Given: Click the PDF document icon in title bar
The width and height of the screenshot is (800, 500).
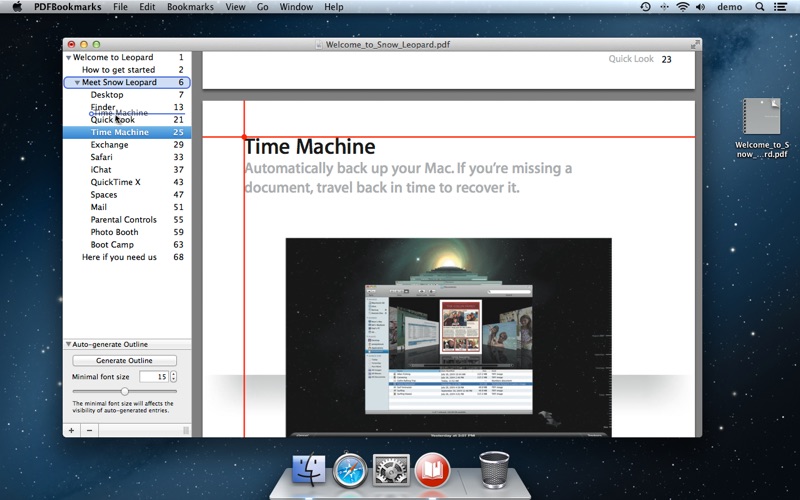Looking at the screenshot, I should pyautogui.click(x=319, y=44).
